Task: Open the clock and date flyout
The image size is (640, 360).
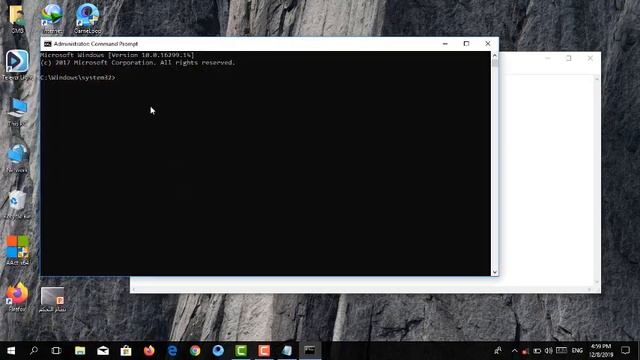Action: click(x=602, y=350)
